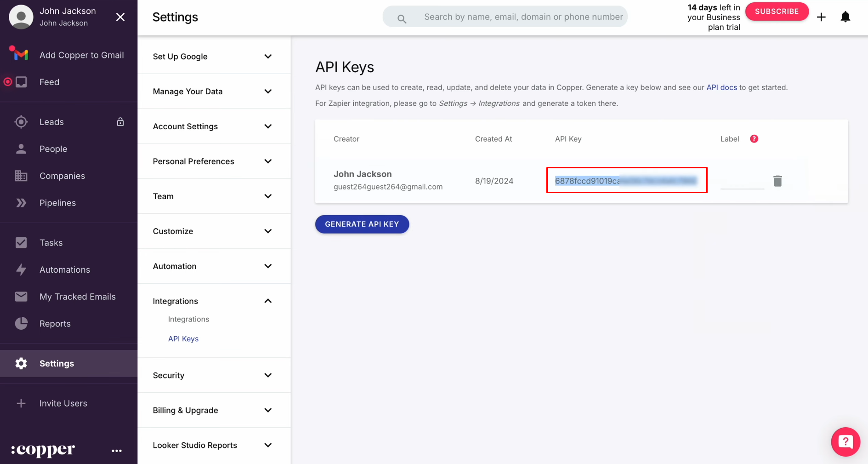Click the search input field
This screenshot has width=868, height=464.
523,17
